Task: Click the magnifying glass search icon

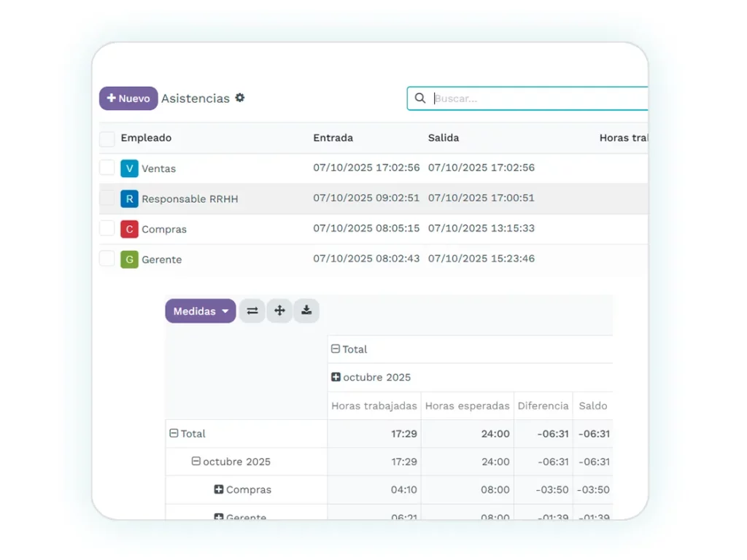Action: [420, 98]
